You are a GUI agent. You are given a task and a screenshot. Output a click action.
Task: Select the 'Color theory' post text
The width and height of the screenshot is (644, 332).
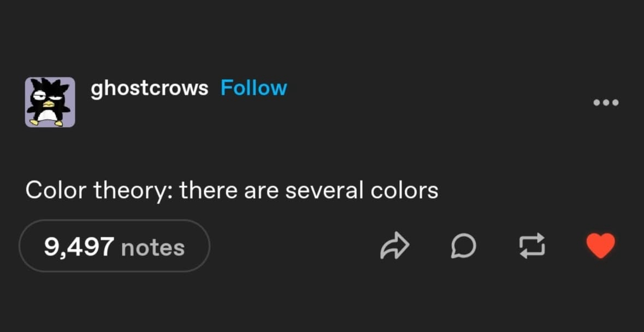click(x=232, y=191)
